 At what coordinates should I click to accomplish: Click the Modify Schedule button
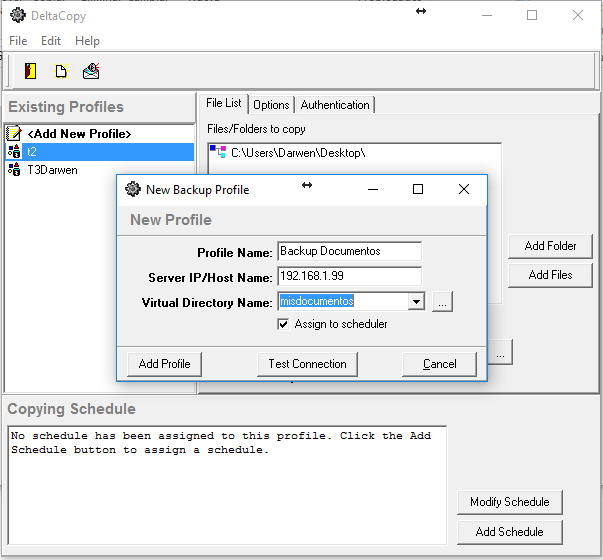tap(510, 502)
